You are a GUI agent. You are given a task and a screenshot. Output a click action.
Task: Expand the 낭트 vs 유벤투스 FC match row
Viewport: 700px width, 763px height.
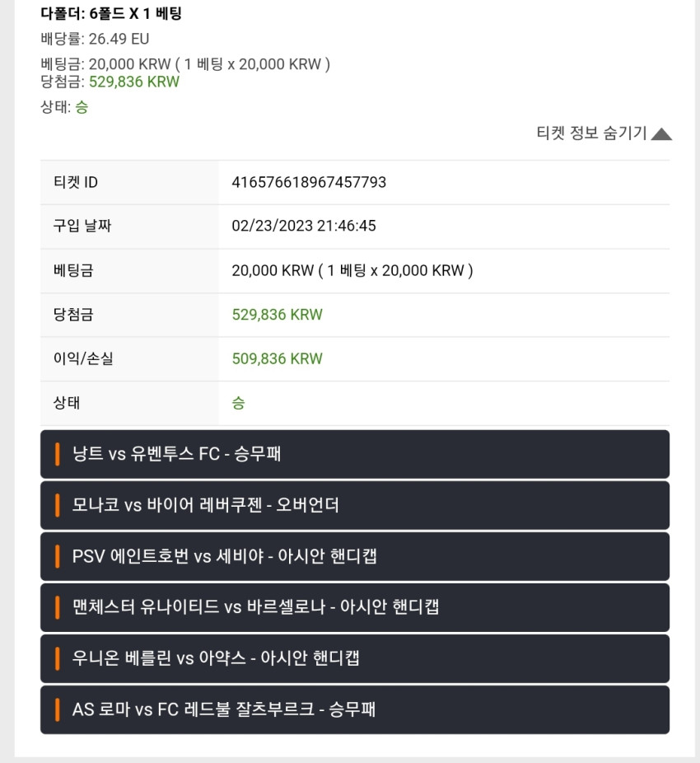[355, 454]
